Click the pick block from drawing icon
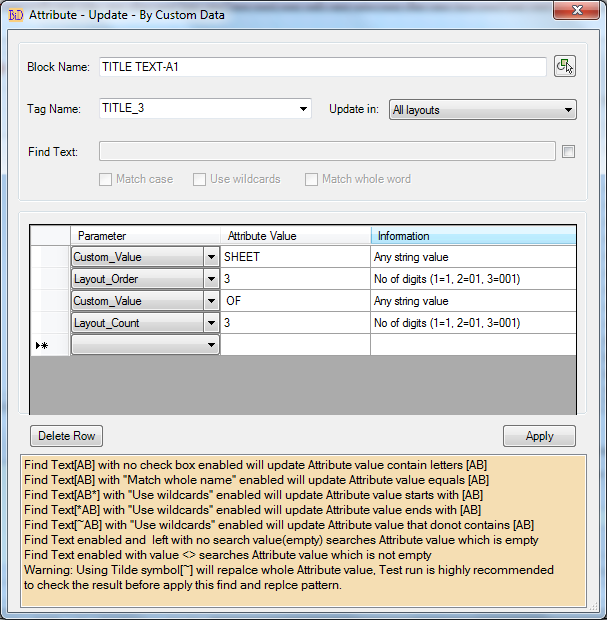 564,66
